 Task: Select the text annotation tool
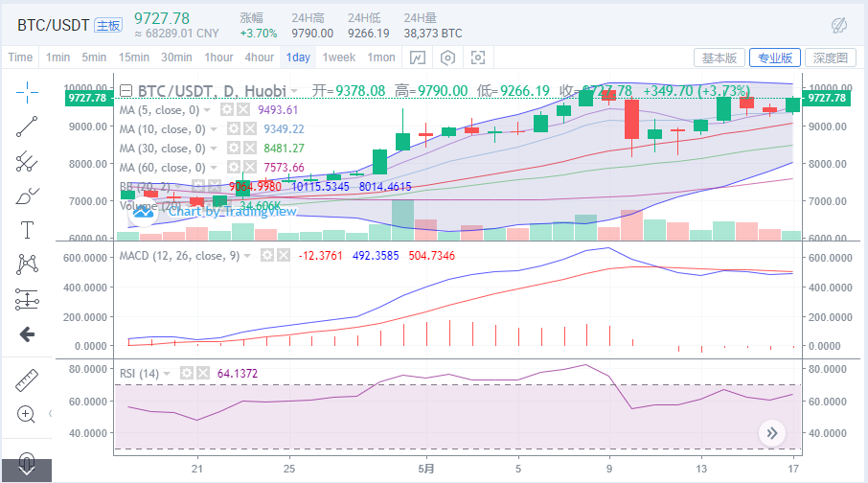click(27, 230)
